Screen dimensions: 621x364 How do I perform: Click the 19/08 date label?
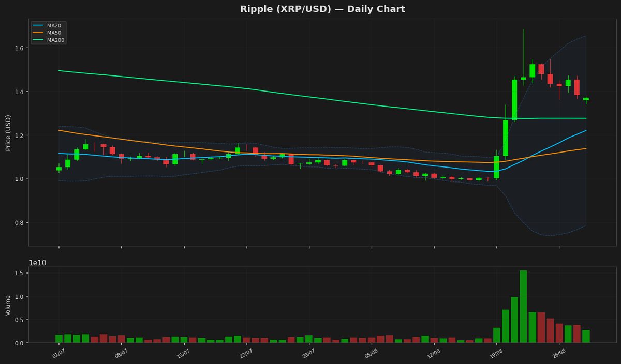[x=497, y=354]
